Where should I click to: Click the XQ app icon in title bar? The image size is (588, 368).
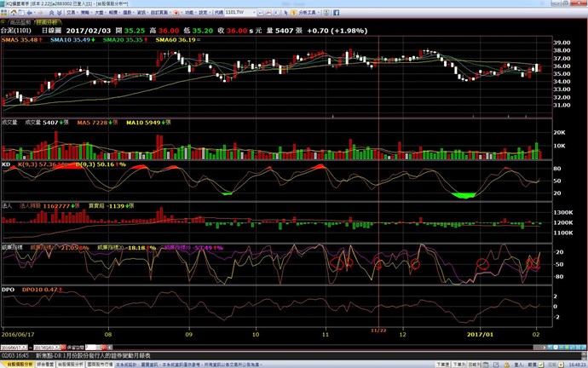point(4,4)
